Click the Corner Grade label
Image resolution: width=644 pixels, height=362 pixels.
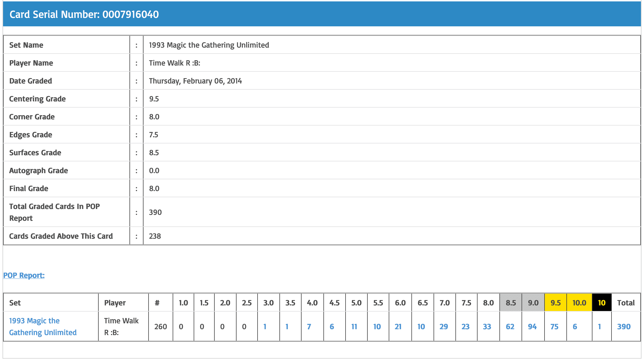pos(32,117)
